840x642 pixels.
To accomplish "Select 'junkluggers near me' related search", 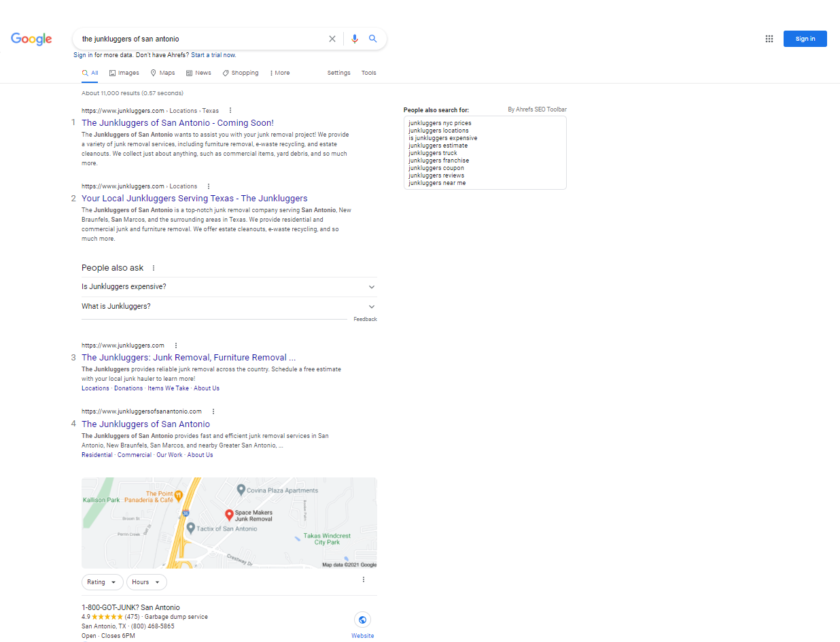I will coord(438,183).
